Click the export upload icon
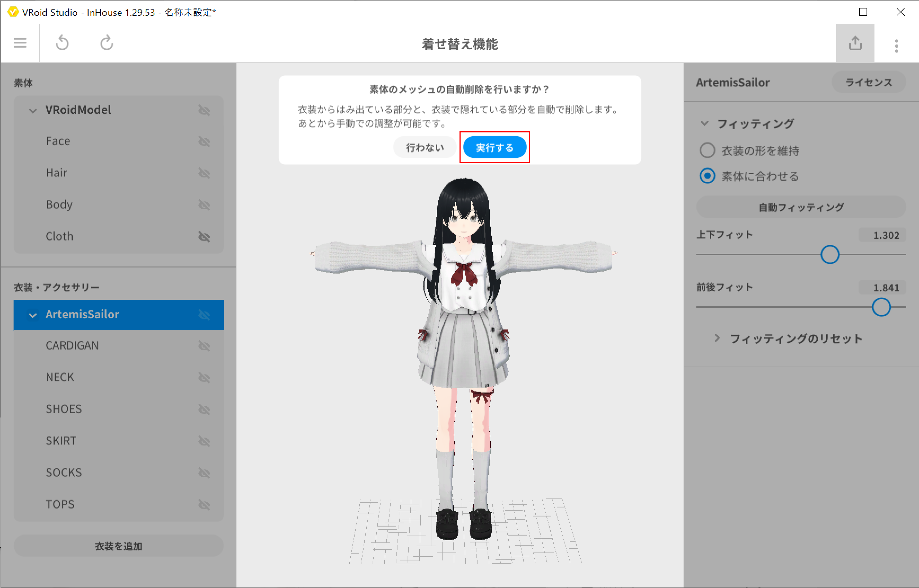919x588 pixels. click(x=855, y=43)
